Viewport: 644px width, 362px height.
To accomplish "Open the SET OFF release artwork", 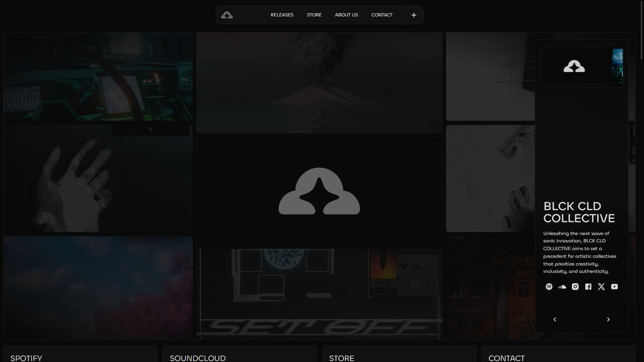I will 319,293.
